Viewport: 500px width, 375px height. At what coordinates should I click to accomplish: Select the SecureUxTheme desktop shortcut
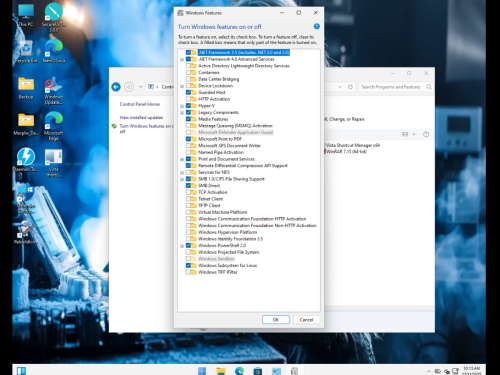(54, 17)
